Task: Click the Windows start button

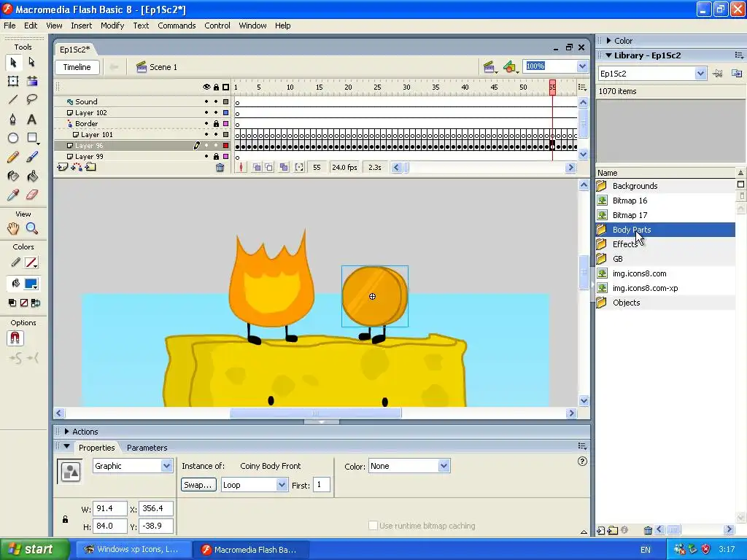Action: tap(34, 550)
